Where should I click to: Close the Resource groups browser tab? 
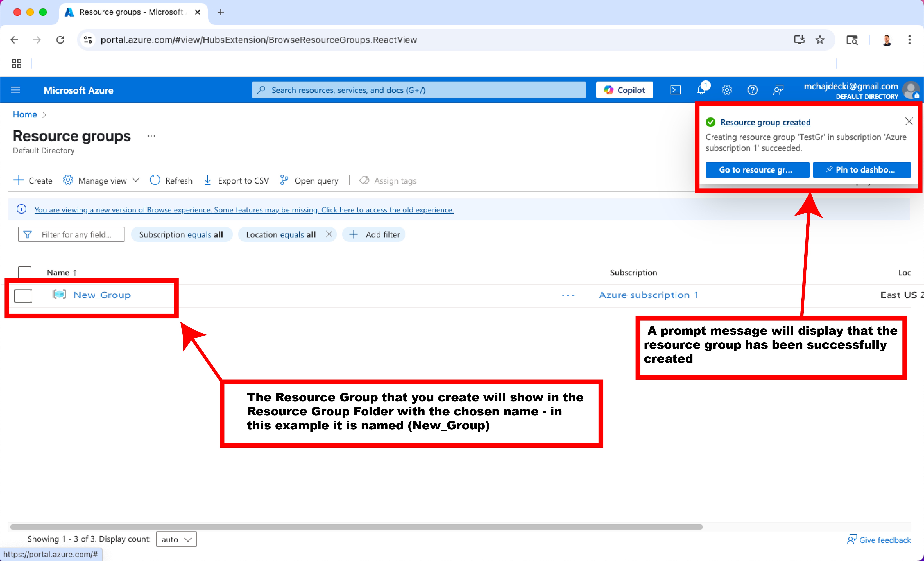(198, 12)
